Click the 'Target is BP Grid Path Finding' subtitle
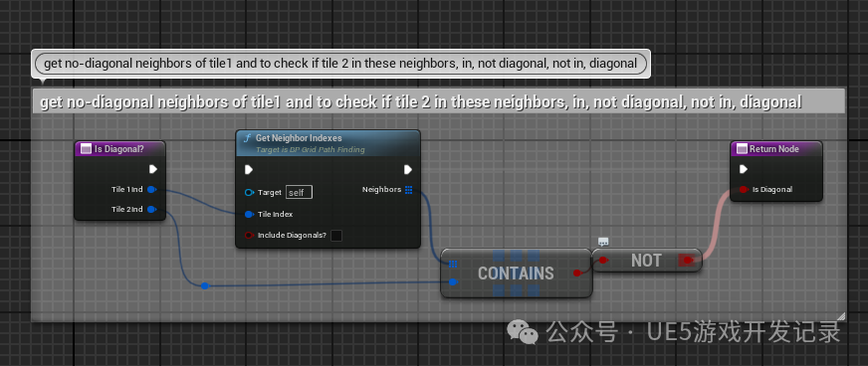The height and width of the screenshot is (366, 868). click(310, 150)
